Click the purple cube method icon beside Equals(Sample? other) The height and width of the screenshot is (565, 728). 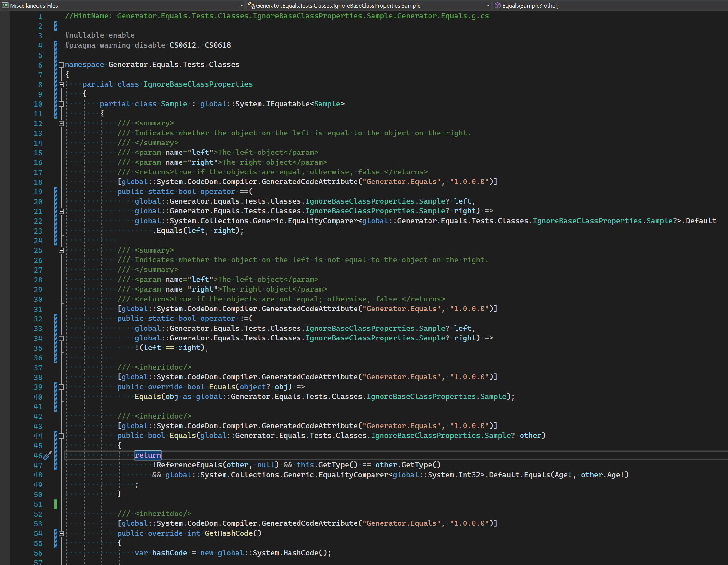[498, 5]
